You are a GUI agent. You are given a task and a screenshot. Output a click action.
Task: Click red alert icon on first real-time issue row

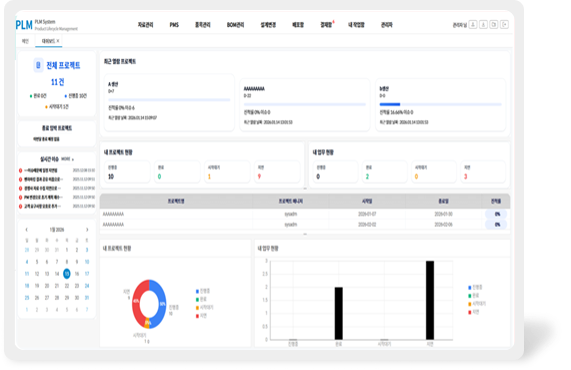click(21, 170)
